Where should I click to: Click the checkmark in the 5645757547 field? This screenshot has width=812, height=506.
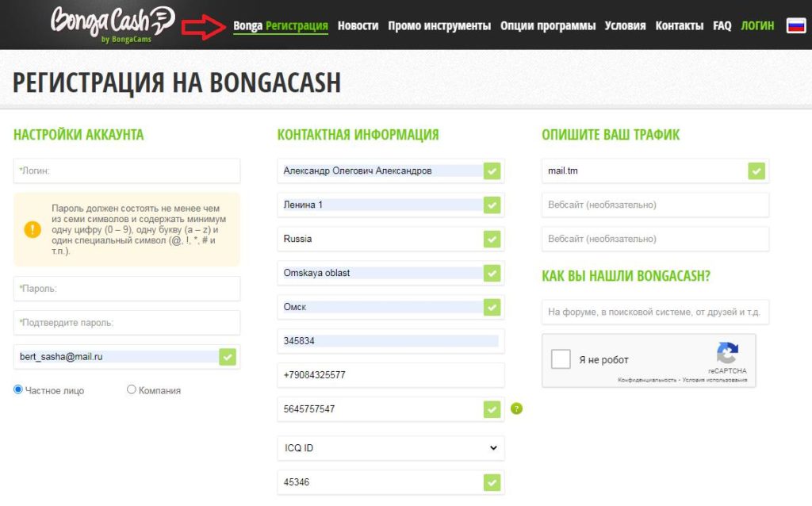[492, 409]
